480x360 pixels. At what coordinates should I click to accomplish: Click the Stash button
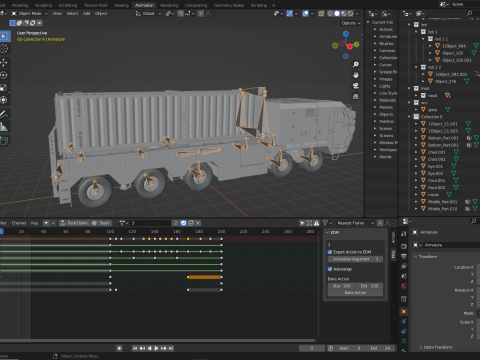coord(101,223)
